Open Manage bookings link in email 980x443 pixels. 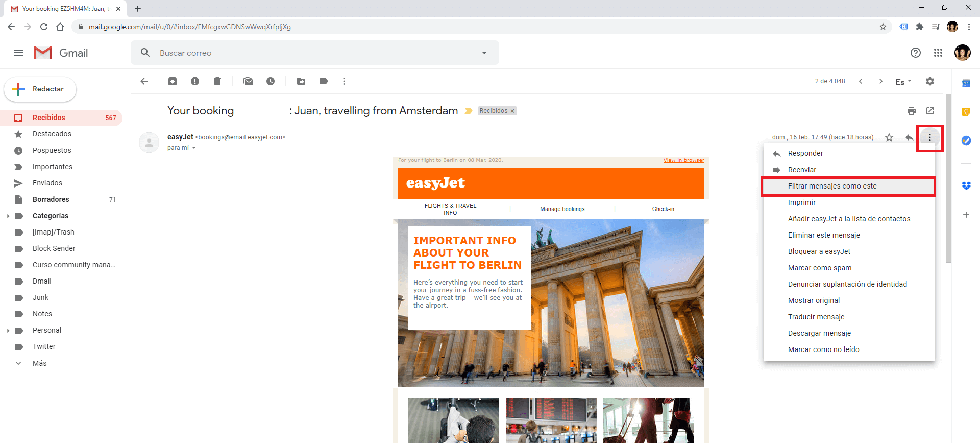562,209
